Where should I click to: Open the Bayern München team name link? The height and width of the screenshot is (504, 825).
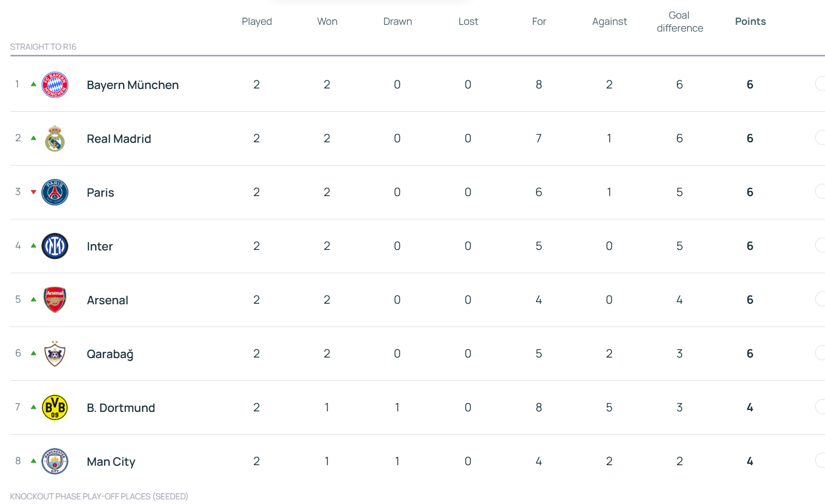pyautogui.click(x=132, y=85)
